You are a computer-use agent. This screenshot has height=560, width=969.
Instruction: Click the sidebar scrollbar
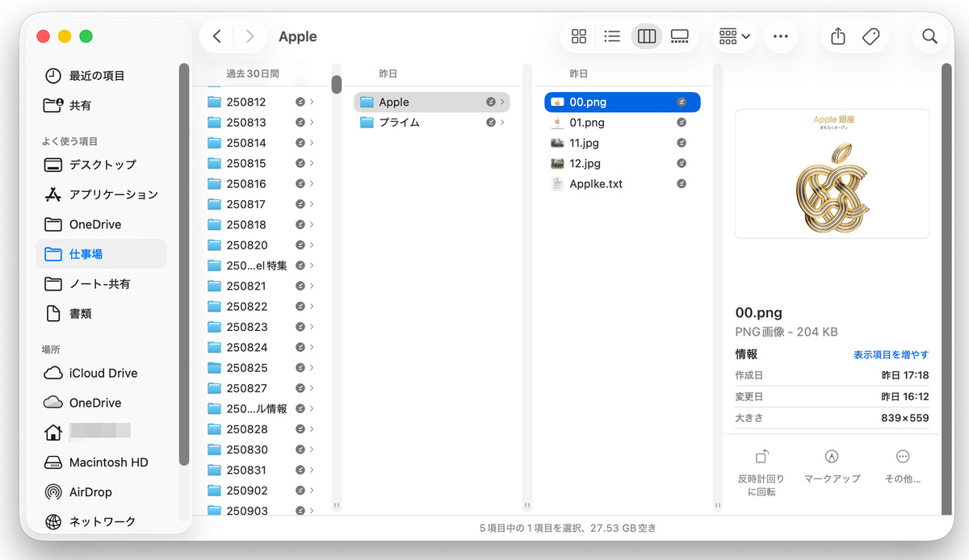click(x=184, y=265)
